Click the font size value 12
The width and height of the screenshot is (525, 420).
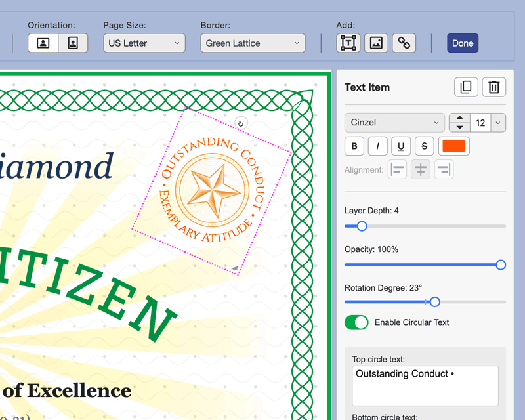pyautogui.click(x=480, y=123)
